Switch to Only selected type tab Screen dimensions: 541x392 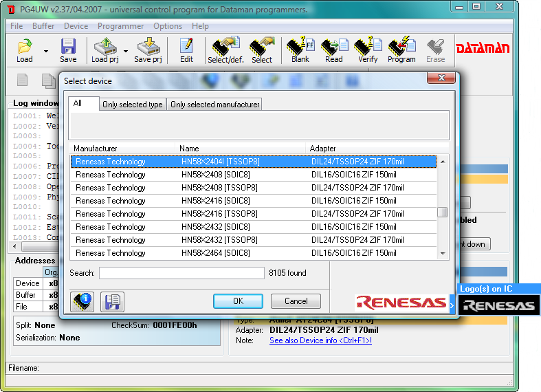[x=132, y=105]
